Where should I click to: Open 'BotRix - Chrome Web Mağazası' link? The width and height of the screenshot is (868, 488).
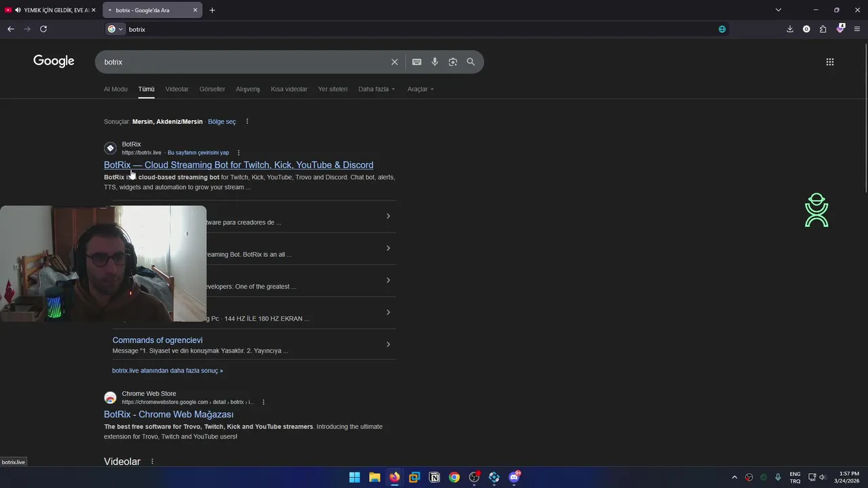(169, 414)
